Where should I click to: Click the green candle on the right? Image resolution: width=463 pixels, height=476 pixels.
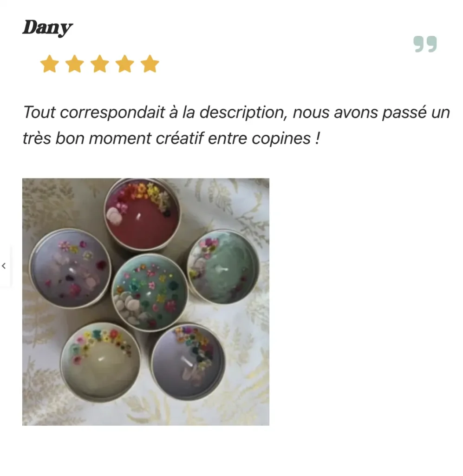[223, 267]
